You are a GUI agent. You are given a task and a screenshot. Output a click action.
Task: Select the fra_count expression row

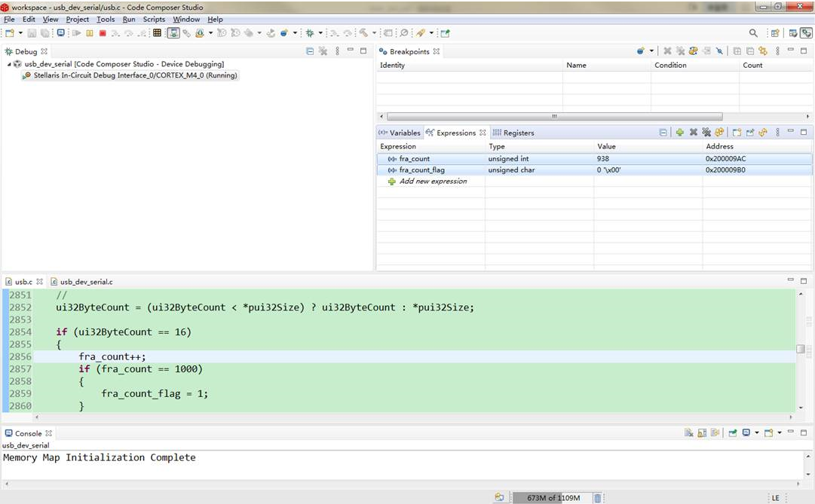point(415,159)
